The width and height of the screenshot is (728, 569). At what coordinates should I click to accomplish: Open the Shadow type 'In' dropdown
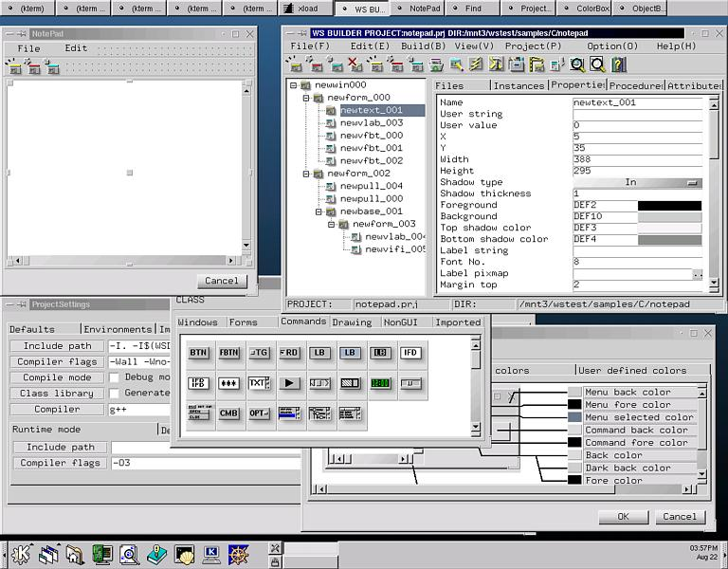point(637,182)
